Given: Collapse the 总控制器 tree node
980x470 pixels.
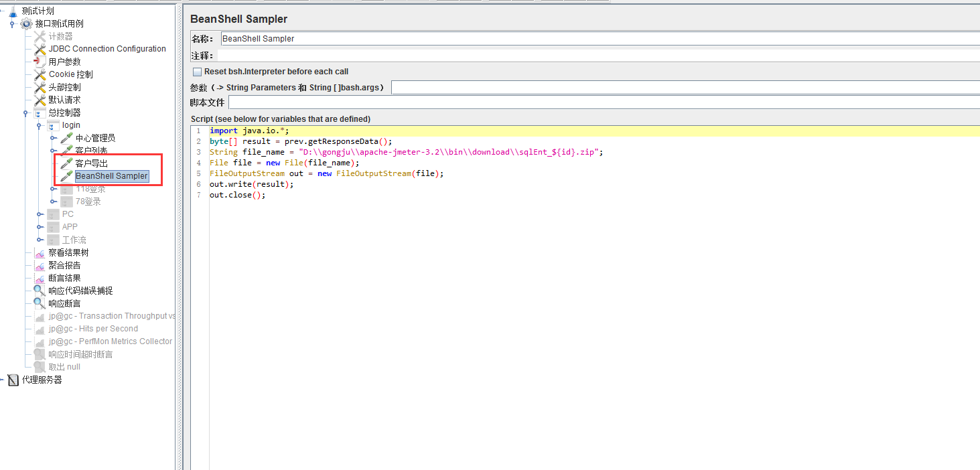Looking at the screenshot, I should click(25, 113).
